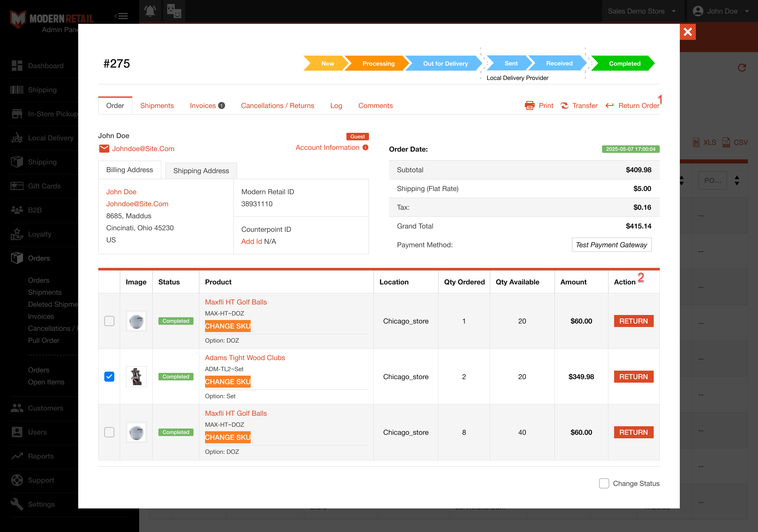
Task: Uncheck the Adams Tight Wood Clubs row
Action: tap(109, 377)
